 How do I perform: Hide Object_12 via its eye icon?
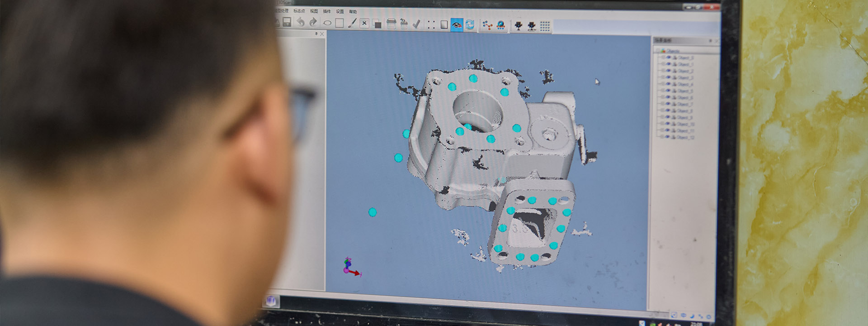[x=668, y=137]
